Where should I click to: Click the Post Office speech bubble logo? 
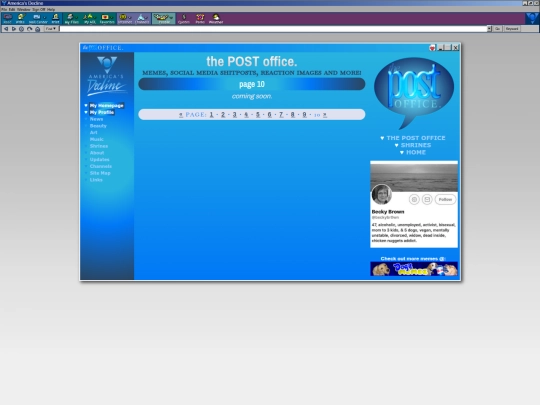414,93
